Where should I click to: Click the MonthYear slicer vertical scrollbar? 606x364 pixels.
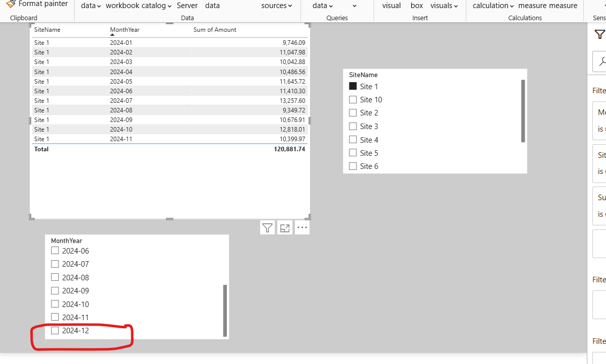click(225, 311)
